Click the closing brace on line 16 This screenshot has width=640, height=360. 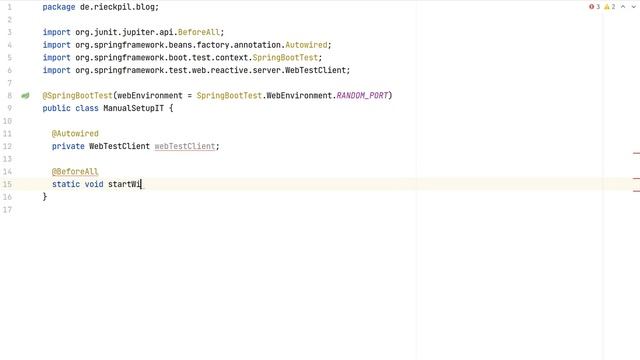(x=45, y=197)
